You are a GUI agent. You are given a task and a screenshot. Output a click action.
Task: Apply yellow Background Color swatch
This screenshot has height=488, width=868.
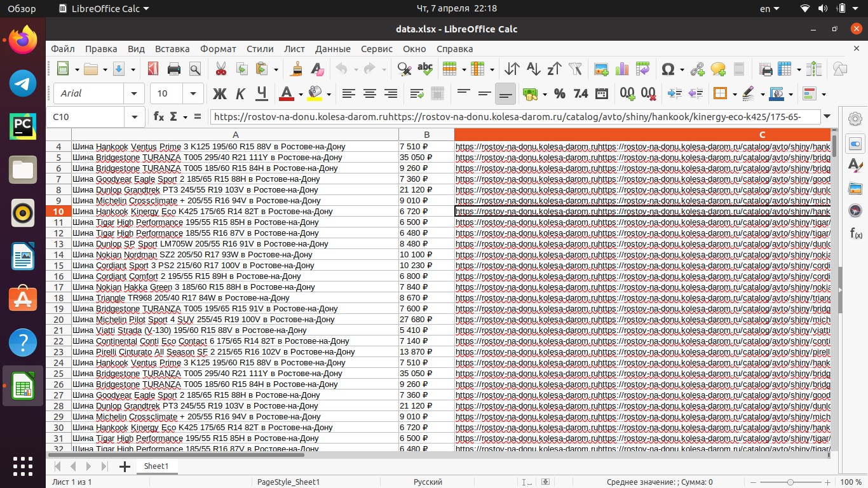pos(315,93)
